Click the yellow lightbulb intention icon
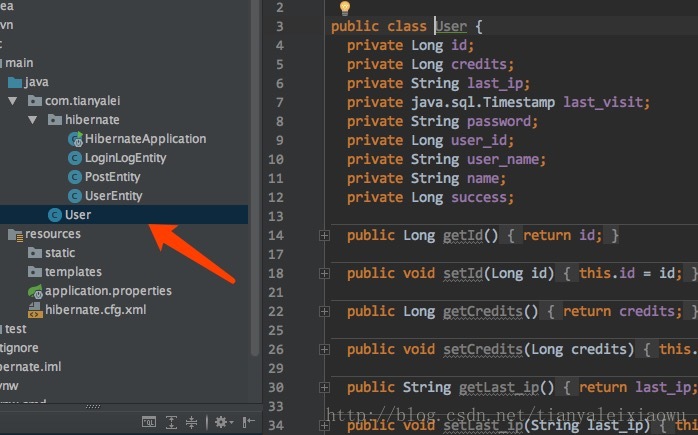This screenshot has height=435, width=698. (x=345, y=8)
